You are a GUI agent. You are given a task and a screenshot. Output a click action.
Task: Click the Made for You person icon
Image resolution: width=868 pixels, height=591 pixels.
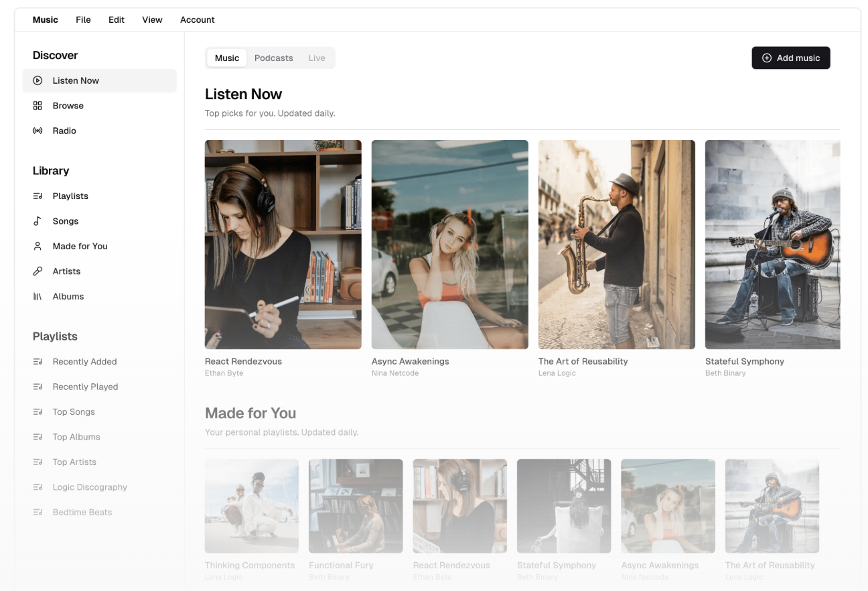[38, 247]
